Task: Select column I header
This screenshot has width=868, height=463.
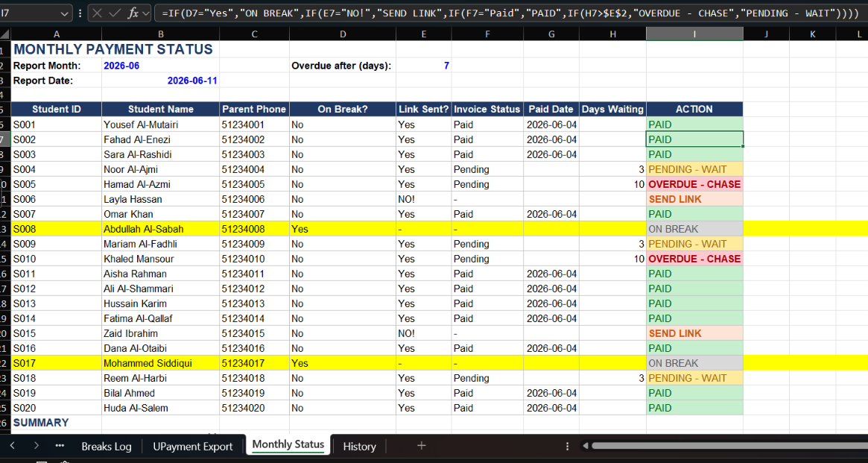Action: click(694, 34)
